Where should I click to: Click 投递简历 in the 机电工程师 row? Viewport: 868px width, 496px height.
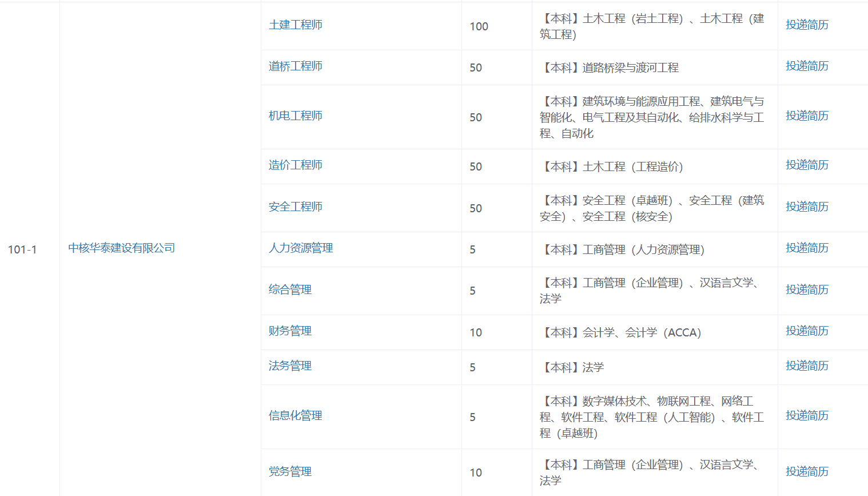pyautogui.click(x=807, y=116)
